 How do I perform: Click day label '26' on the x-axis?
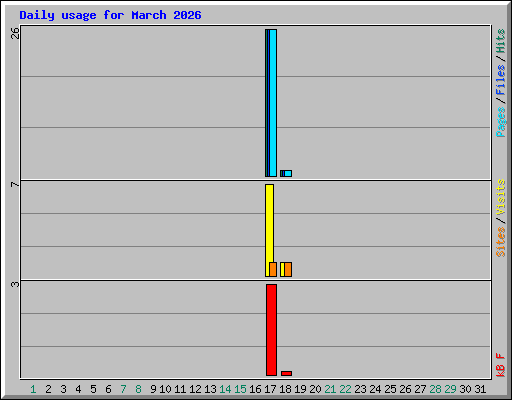tap(405, 389)
